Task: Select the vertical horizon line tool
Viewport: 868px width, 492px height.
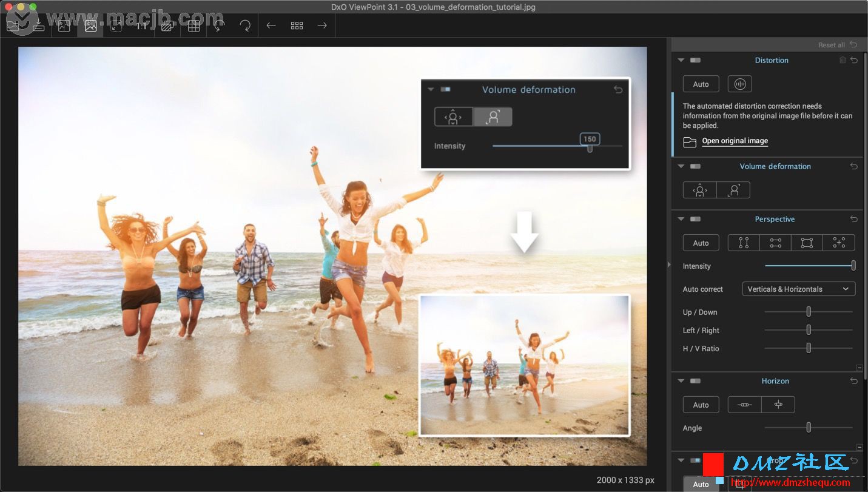Action: tap(778, 405)
